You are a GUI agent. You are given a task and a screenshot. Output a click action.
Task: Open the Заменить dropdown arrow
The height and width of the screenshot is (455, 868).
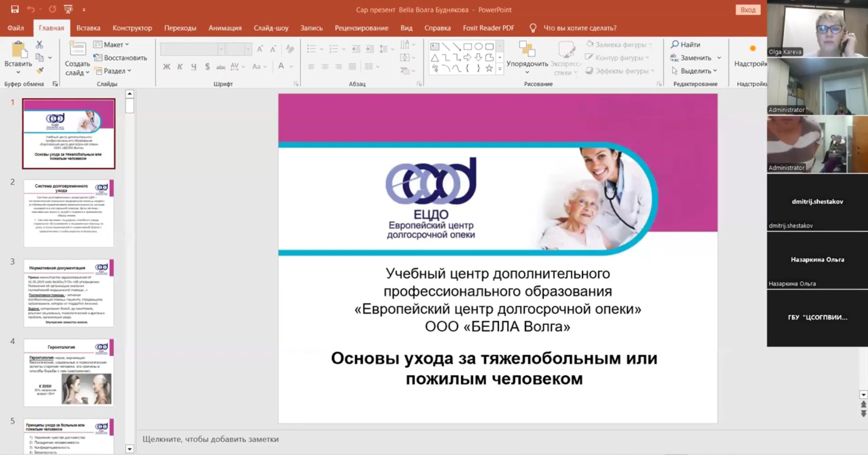pos(719,58)
